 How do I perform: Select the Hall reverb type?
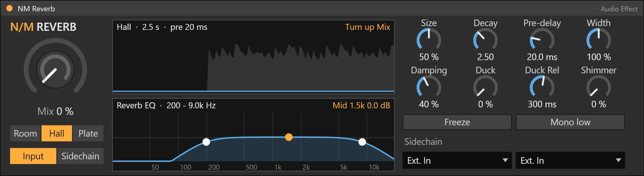coord(57,133)
